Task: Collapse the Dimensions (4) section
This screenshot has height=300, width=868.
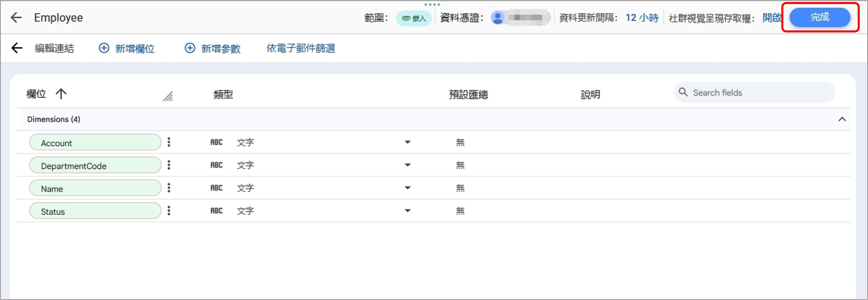Action: (x=842, y=119)
